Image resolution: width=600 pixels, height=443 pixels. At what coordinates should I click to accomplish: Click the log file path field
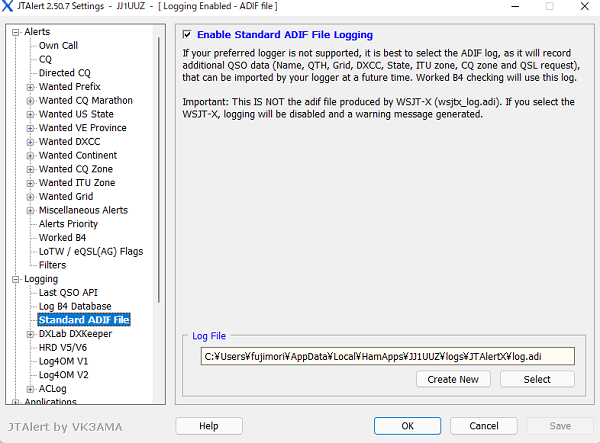click(x=387, y=356)
